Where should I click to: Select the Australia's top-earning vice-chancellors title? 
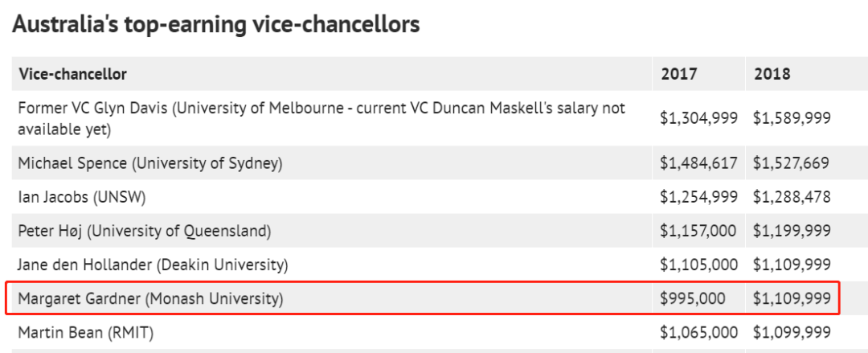[216, 24]
